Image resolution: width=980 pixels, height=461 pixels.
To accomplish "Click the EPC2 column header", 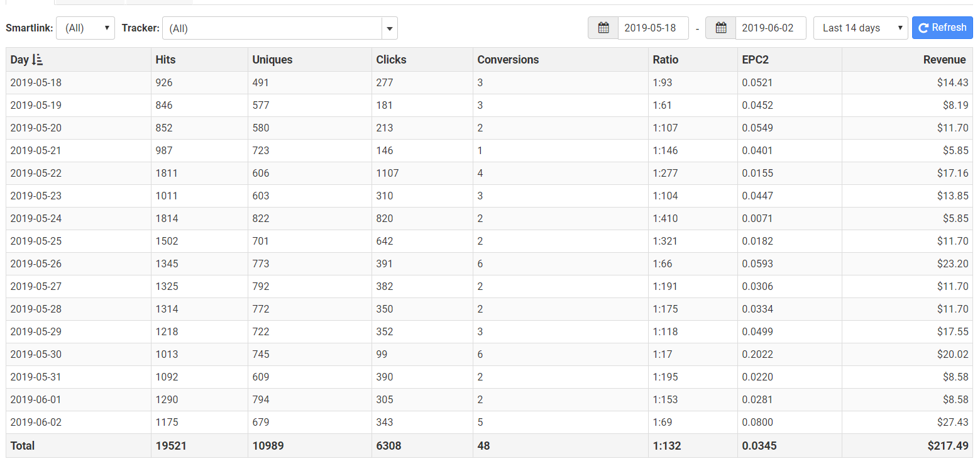I will point(755,60).
